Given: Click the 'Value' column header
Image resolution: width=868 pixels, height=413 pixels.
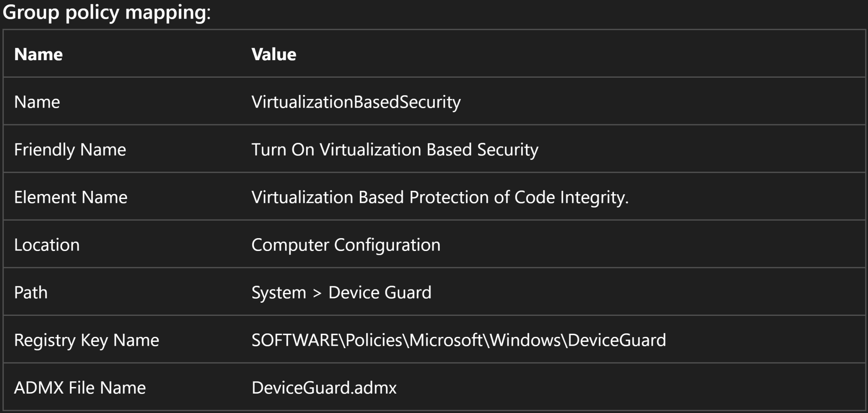Looking at the screenshot, I should pos(274,54).
